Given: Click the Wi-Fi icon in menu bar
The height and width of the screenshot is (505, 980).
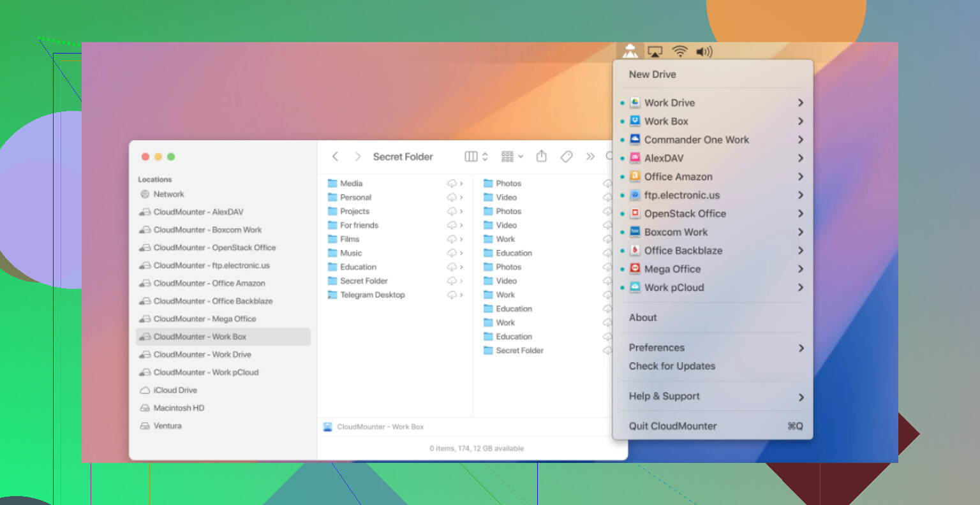Looking at the screenshot, I should click(x=680, y=52).
